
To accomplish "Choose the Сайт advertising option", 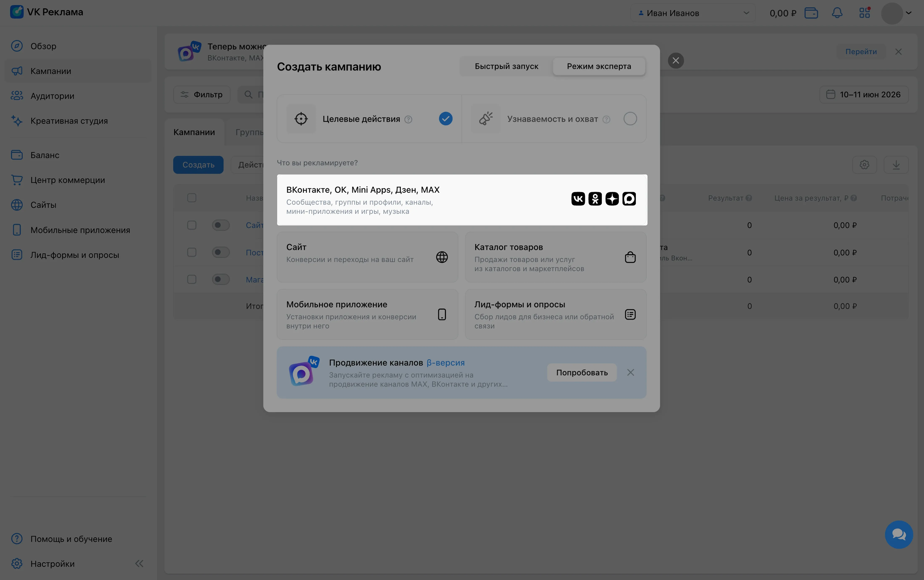I will (367, 257).
